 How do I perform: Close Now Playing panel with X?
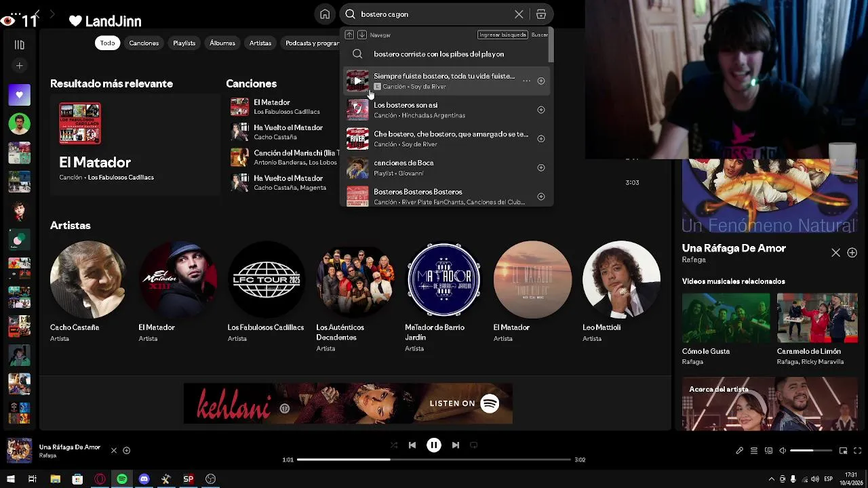click(x=835, y=253)
